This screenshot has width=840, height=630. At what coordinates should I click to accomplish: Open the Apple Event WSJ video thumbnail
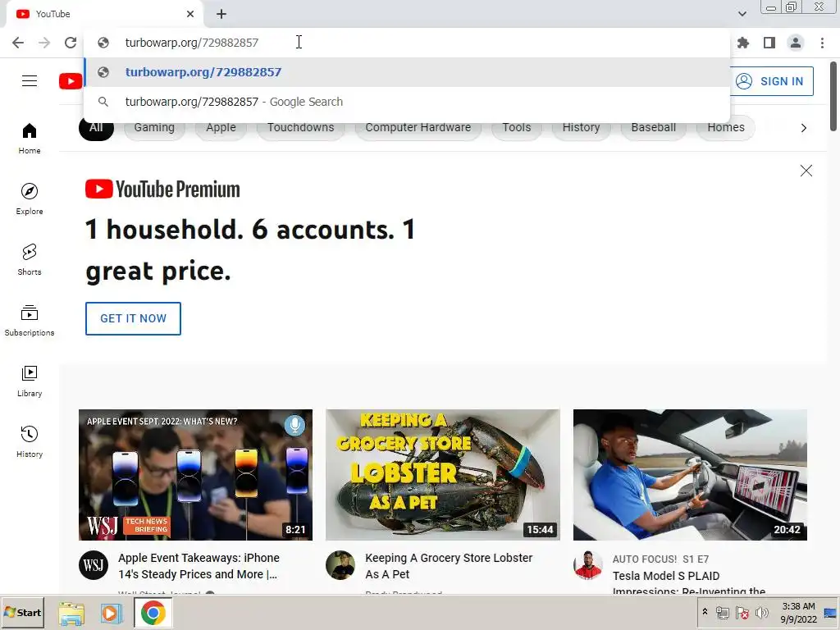point(195,475)
